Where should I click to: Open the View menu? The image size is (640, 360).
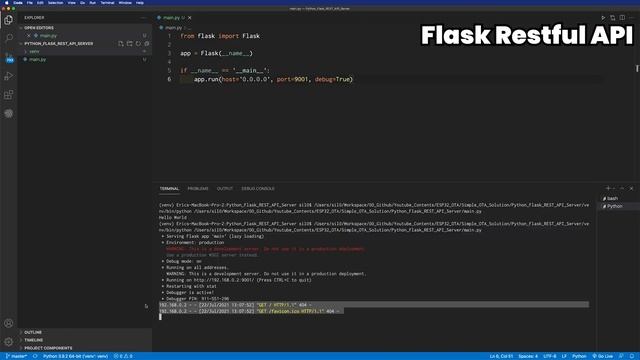[71, 2]
